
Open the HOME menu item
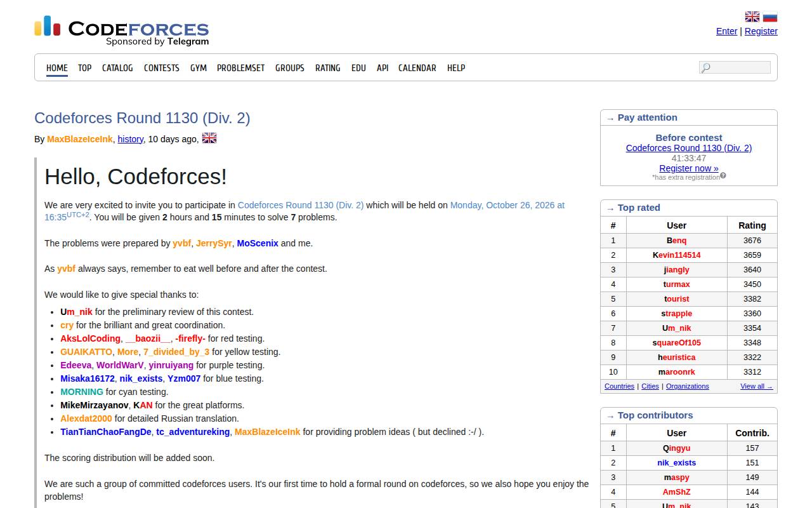point(57,68)
